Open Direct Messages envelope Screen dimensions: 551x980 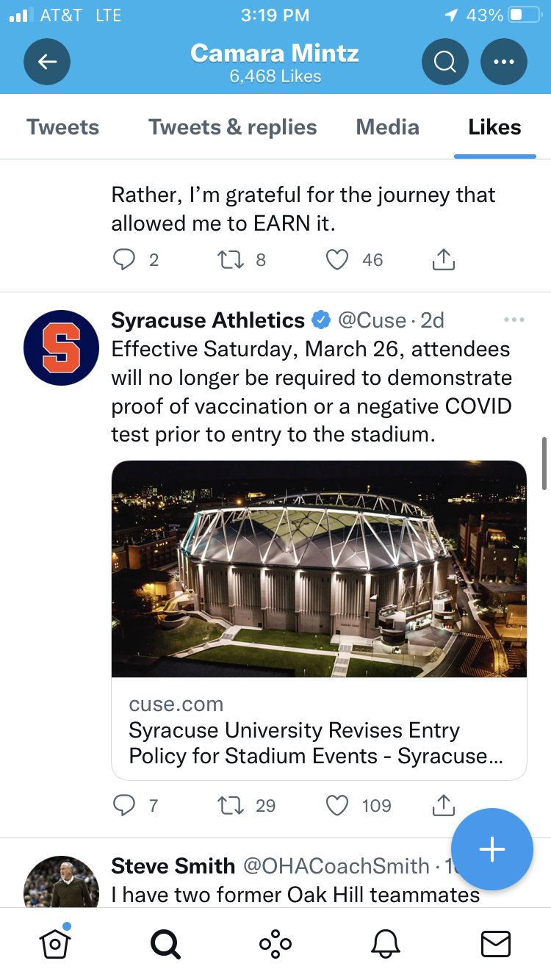496,943
